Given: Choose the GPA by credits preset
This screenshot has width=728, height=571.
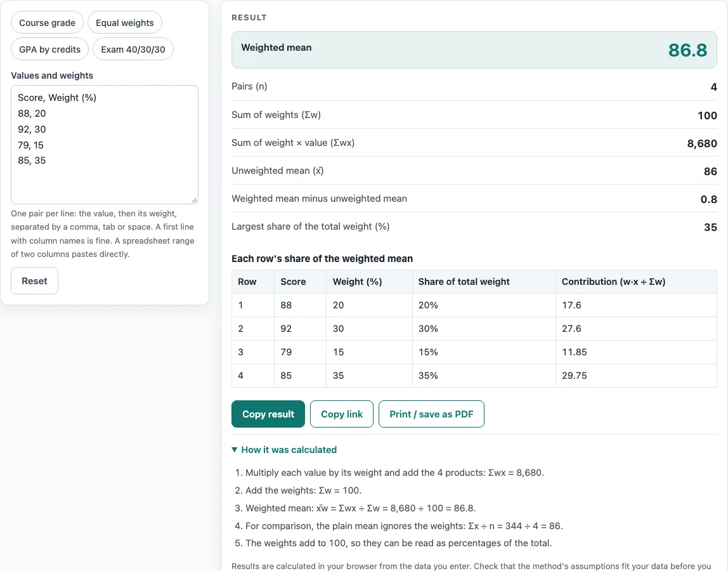Looking at the screenshot, I should tap(49, 49).
